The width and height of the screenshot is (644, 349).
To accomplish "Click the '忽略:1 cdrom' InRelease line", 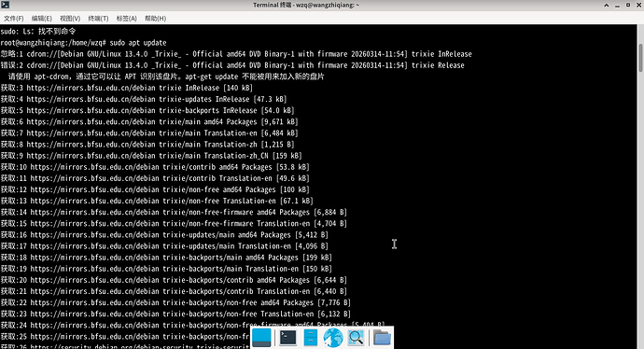I will tap(236, 54).
